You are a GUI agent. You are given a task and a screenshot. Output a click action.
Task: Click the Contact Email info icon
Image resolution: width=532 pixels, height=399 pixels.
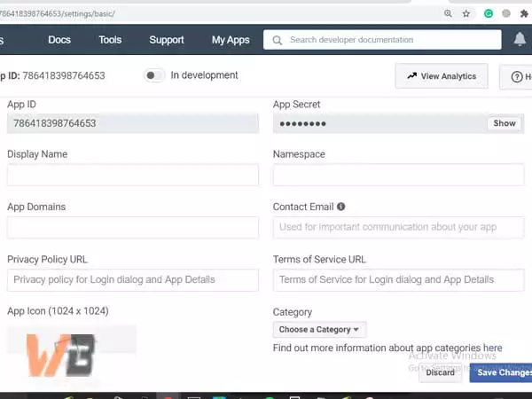[x=341, y=207]
